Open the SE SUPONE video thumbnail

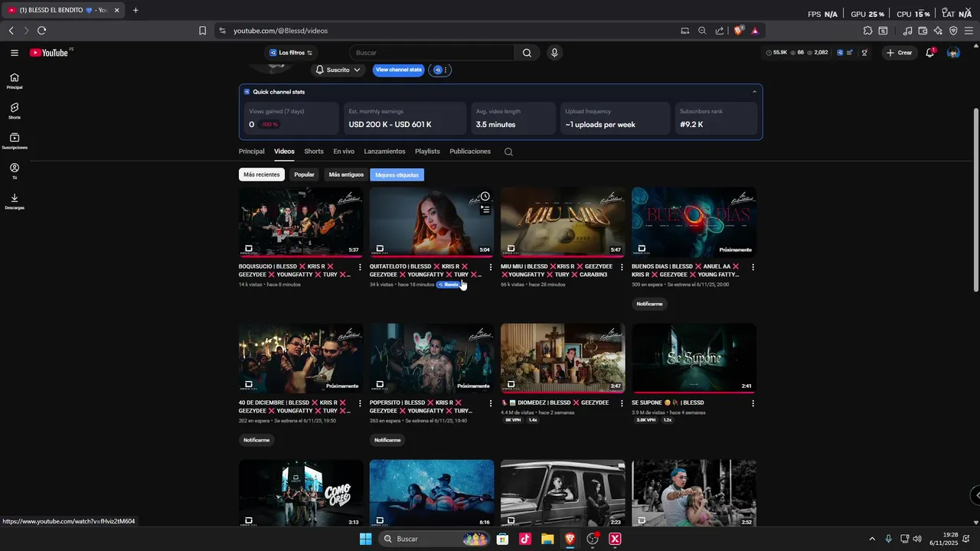click(x=694, y=358)
